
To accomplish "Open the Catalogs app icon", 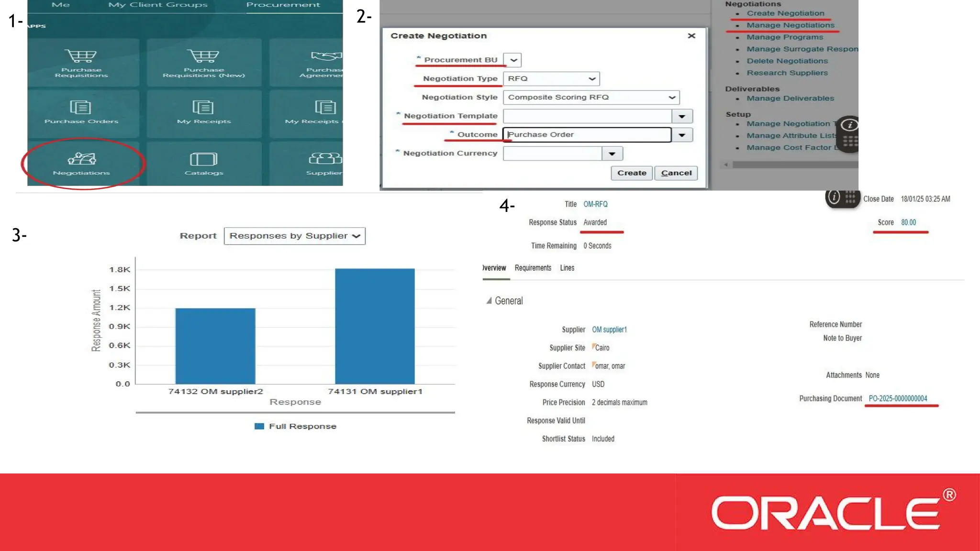I will click(203, 159).
